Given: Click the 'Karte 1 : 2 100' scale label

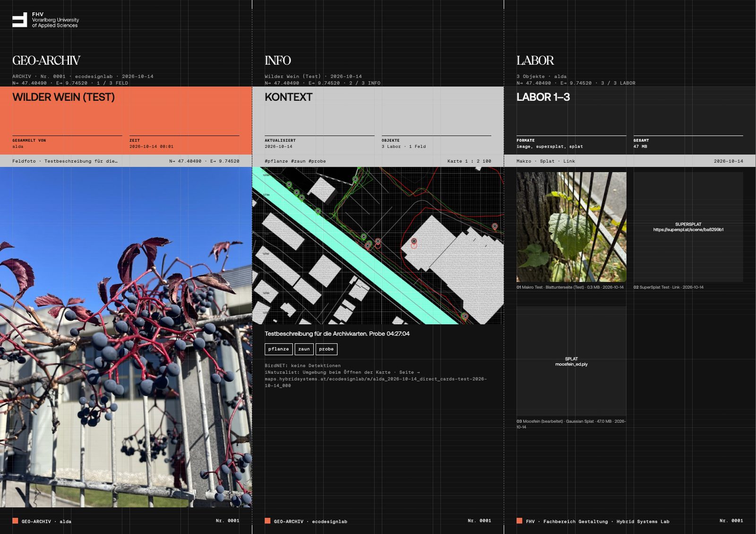Looking at the screenshot, I should tap(469, 161).
